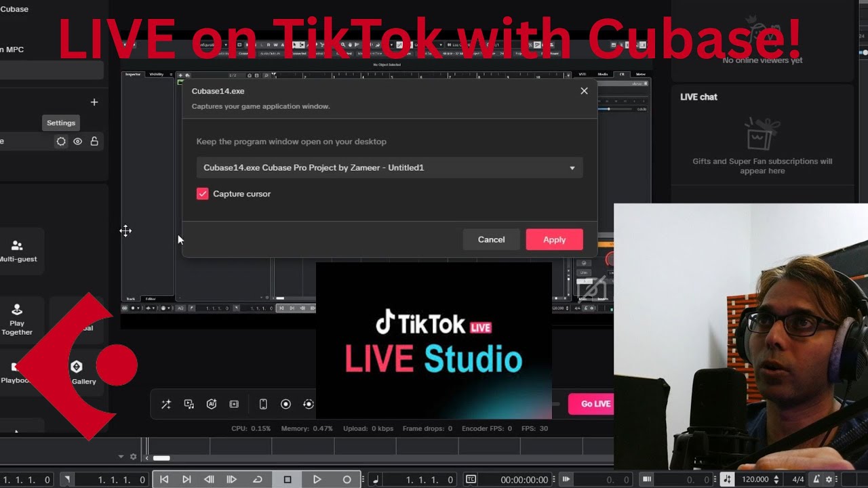The image size is (868, 488).
Task: Open the AI shield tool
Action: [x=212, y=404]
